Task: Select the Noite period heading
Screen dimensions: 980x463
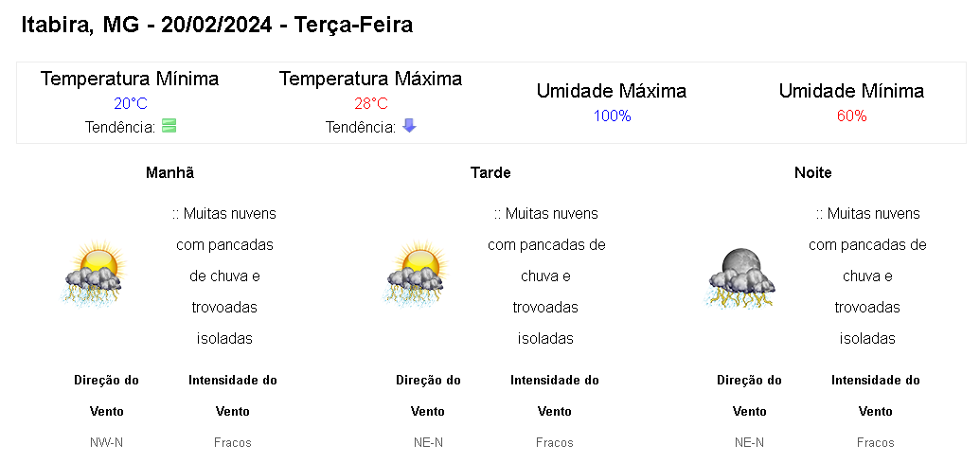Action: coord(813,173)
